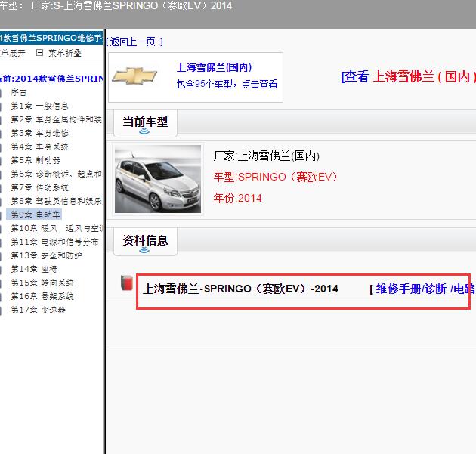Open 第17章 变速器 chapter
Image resolution: width=476 pixels, height=454 pixels.
38,310
